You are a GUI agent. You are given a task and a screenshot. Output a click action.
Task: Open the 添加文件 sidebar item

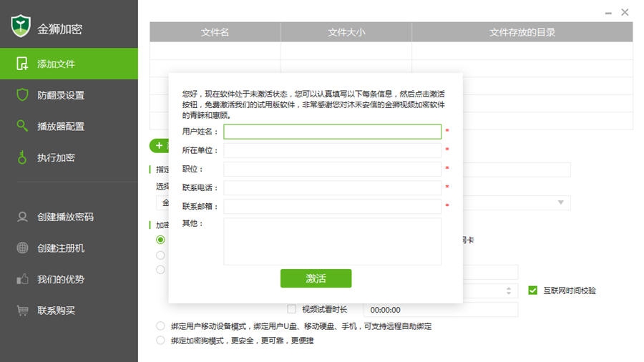(69, 64)
